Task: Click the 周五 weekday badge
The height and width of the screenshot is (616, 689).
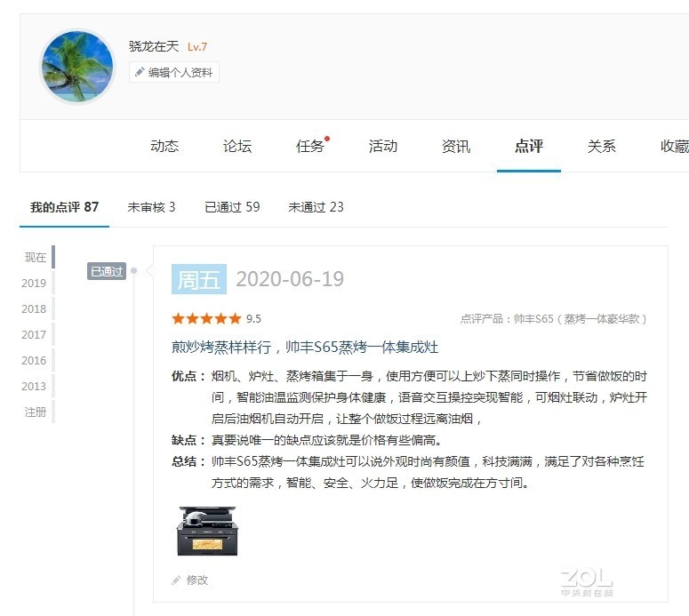Action: [x=199, y=279]
